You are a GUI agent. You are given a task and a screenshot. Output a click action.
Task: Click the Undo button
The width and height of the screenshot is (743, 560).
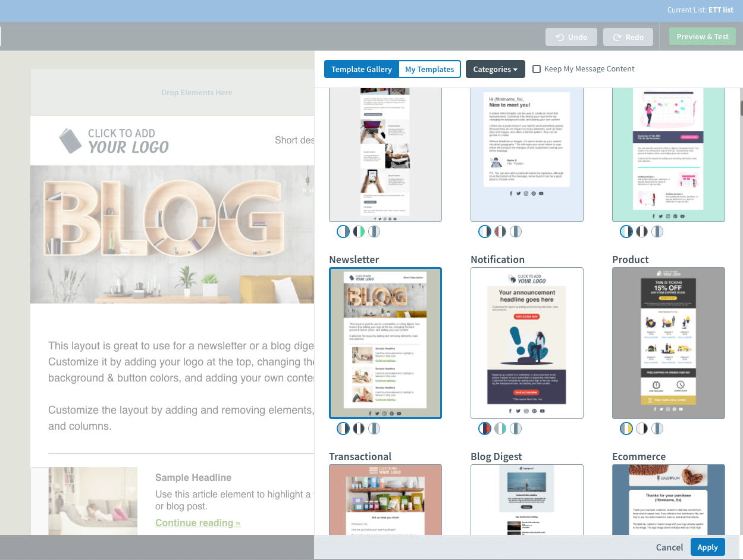[x=571, y=37]
